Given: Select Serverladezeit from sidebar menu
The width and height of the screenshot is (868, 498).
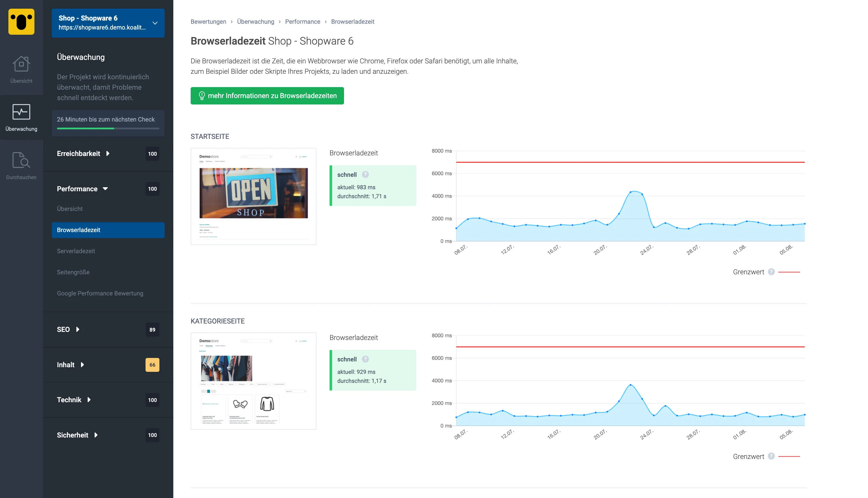Looking at the screenshot, I should [76, 251].
